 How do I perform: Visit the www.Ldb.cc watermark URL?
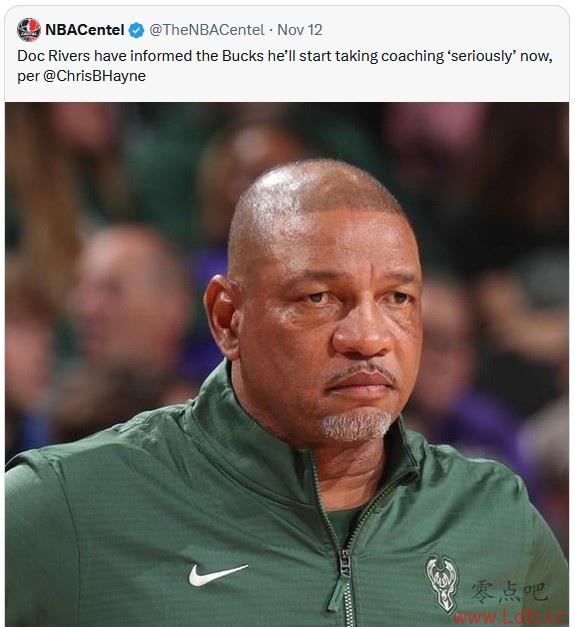coord(510,617)
